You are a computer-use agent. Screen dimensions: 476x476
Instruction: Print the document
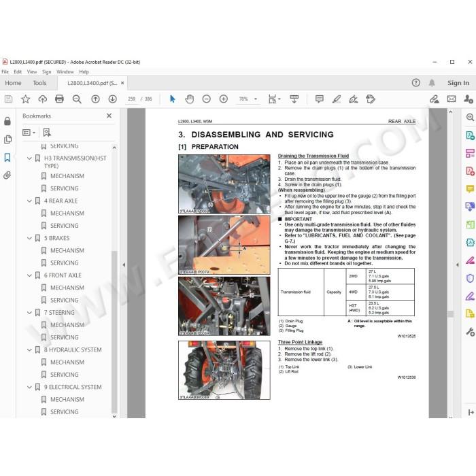click(60, 99)
